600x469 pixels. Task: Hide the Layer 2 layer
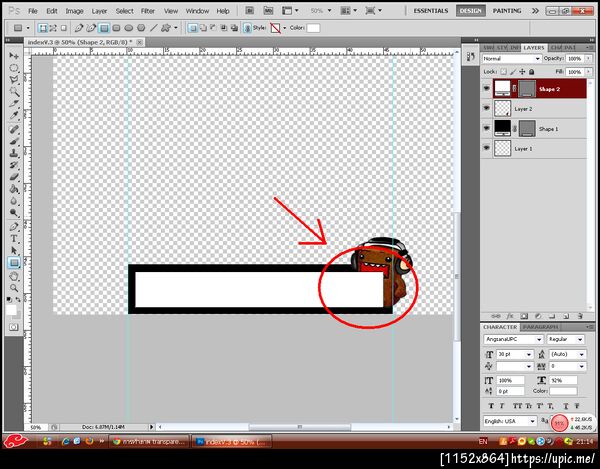(x=486, y=108)
